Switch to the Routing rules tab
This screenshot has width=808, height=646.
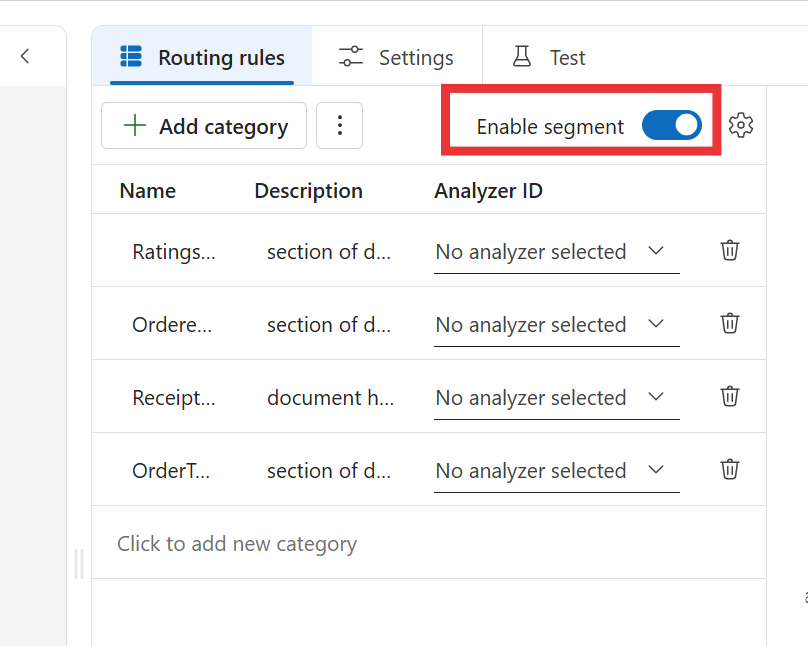tap(202, 57)
